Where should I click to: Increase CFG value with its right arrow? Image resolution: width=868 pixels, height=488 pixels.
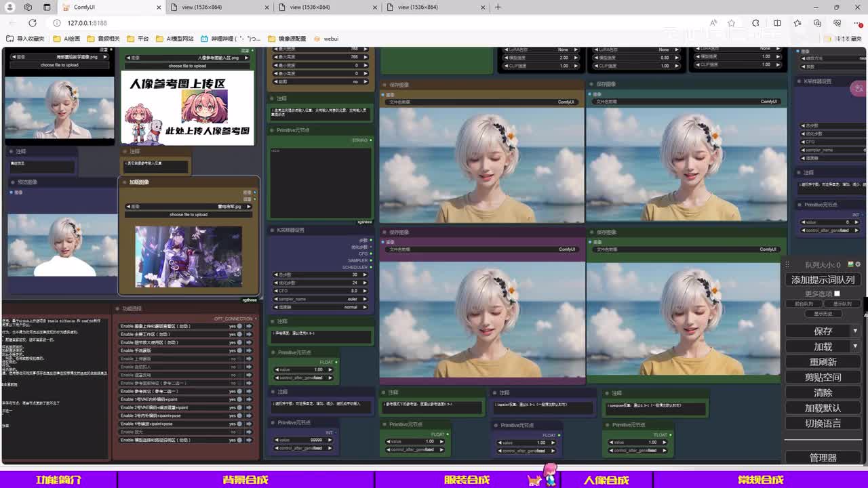365,291
